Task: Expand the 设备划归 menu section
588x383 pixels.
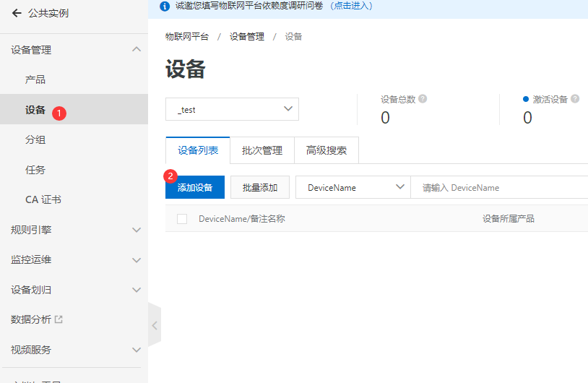Action: pyautogui.click(x=137, y=290)
